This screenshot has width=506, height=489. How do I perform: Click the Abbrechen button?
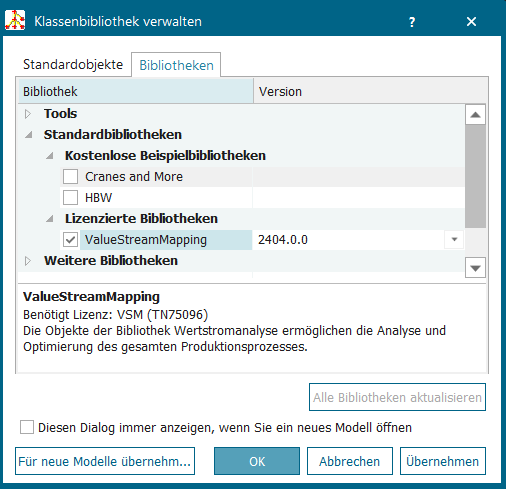(x=350, y=461)
